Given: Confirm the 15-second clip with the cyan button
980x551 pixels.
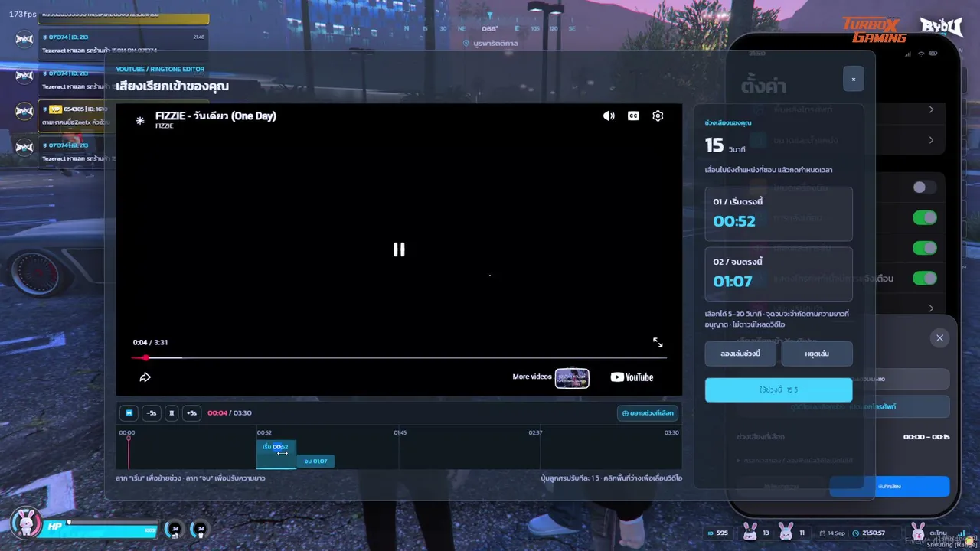Looking at the screenshot, I should click(779, 390).
